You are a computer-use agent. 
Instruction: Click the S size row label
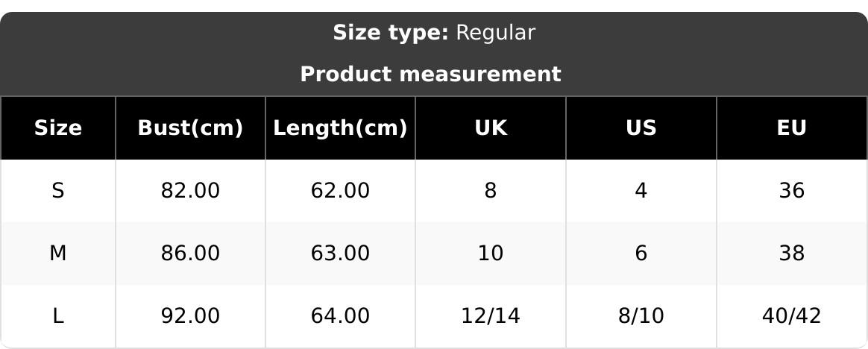(57, 191)
